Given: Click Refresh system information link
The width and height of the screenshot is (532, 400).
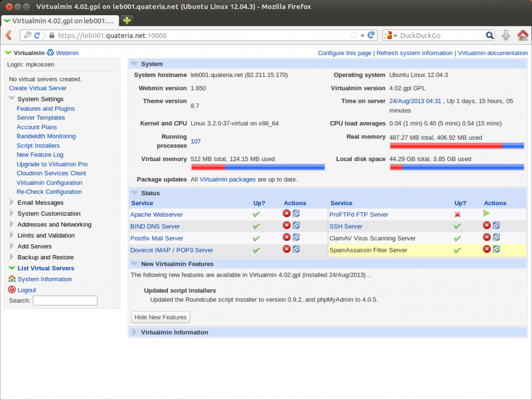Looking at the screenshot, I should coord(414,53).
